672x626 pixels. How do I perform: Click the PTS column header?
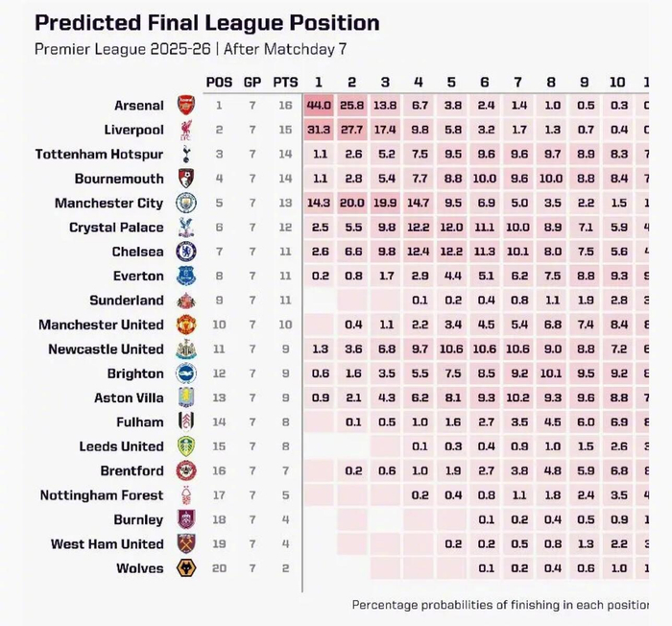tap(285, 82)
